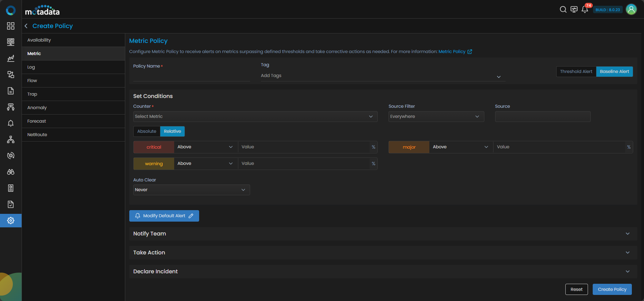Viewport: 644px width, 301px height.
Task: Expand the Notify Team section
Action: click(383, 234)
